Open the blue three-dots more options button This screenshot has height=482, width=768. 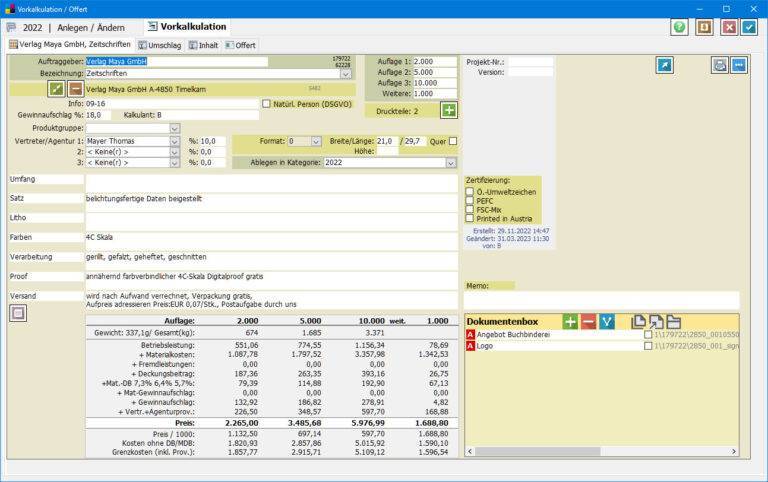click(x=739, y=65)
